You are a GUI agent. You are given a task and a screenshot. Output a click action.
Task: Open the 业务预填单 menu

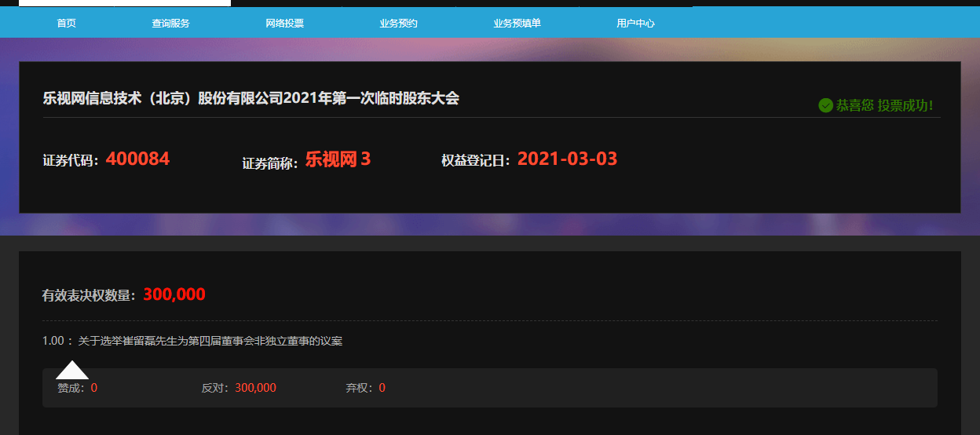click(517, 24)
